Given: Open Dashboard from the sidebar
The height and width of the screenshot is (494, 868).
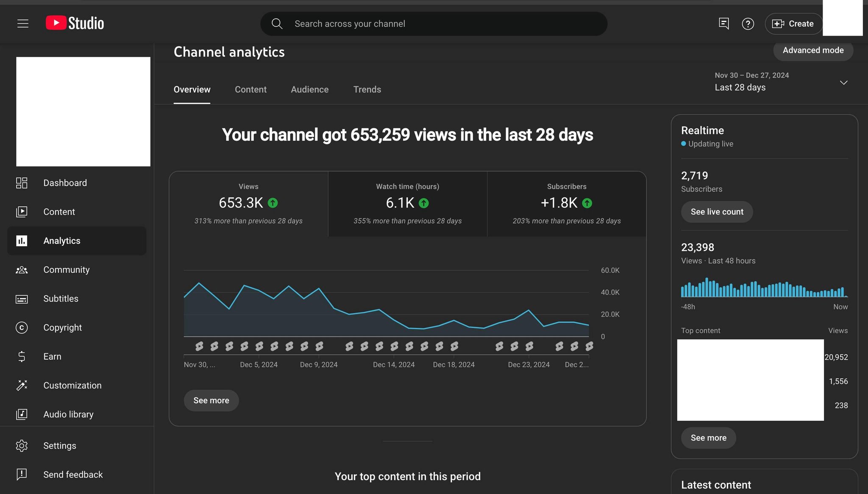Looking at the screenshot, I should (77, 183).
